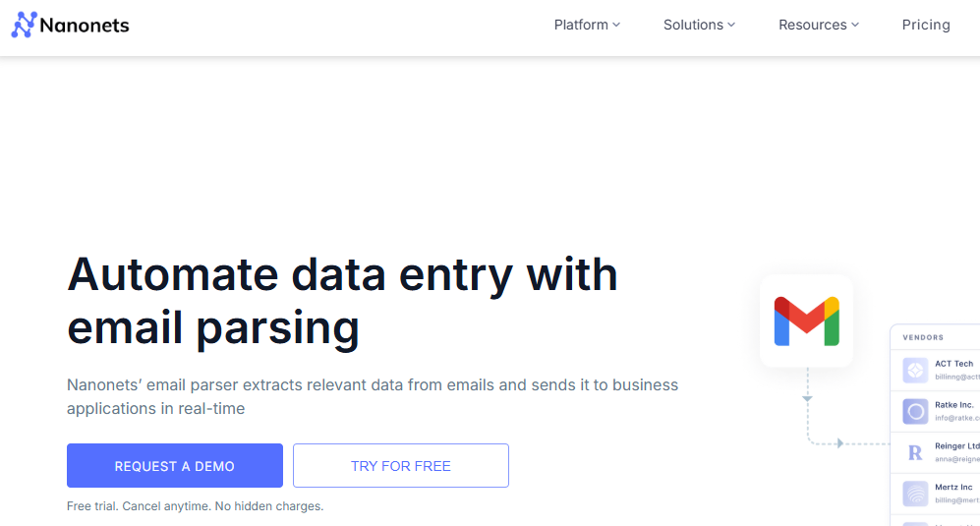The height and width of the screenshot is (526, 980).
Task: Click the ACT Tech vendor icon
Action: click(915, 370)
